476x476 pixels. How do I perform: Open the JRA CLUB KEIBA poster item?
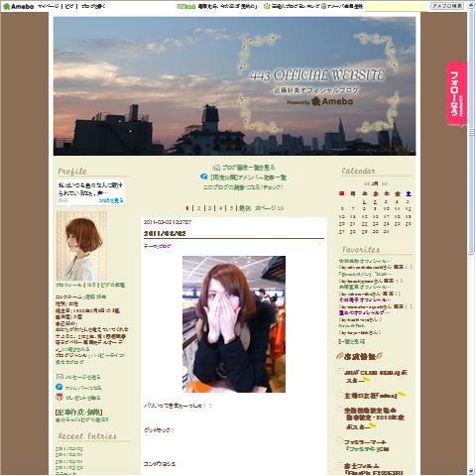pyautogui.click(x=376, y=377)
